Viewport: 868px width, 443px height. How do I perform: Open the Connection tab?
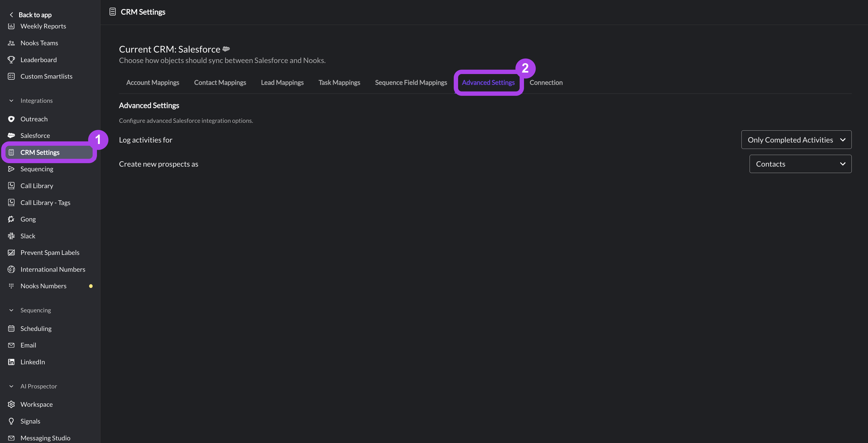coord(546,82)
